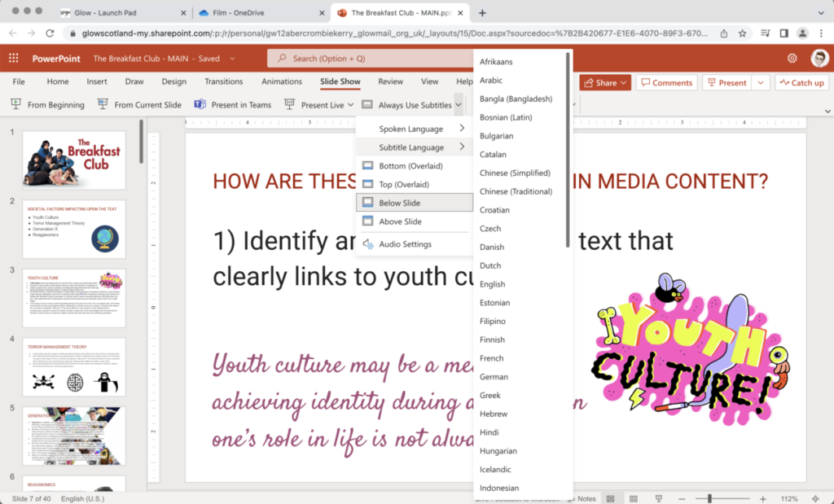The image size is (834, 504).
Task: Click the app launcher waffle icon
Action: pyautogui.click(x=12, y=58)
